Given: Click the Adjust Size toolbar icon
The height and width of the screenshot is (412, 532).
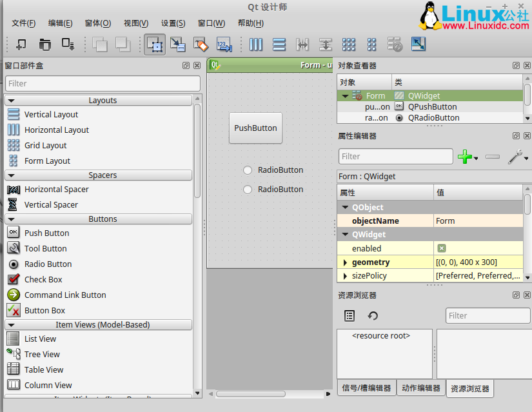Looking at the screenshot, I should pos(419,44).
